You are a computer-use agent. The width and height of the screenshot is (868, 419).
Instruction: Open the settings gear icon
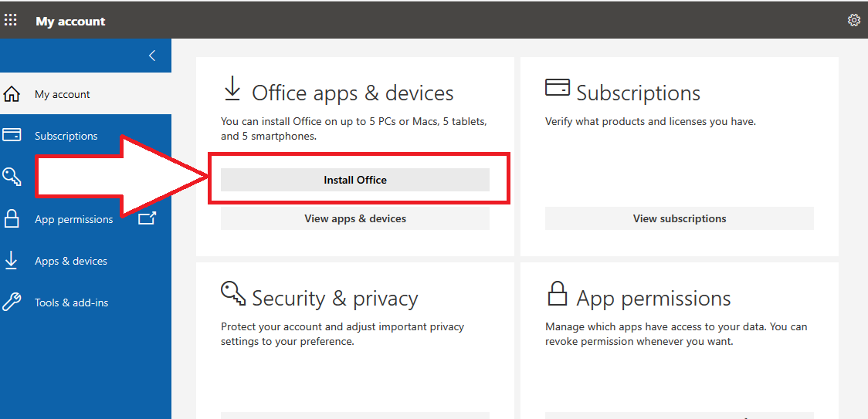853,21
